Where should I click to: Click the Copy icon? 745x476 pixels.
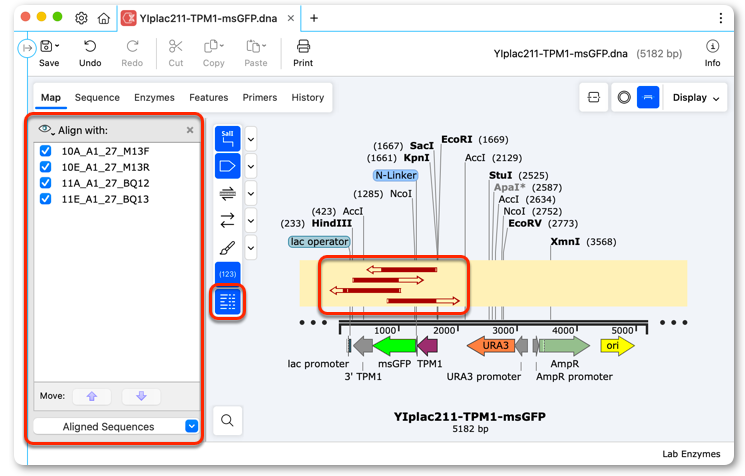(211, 47)
